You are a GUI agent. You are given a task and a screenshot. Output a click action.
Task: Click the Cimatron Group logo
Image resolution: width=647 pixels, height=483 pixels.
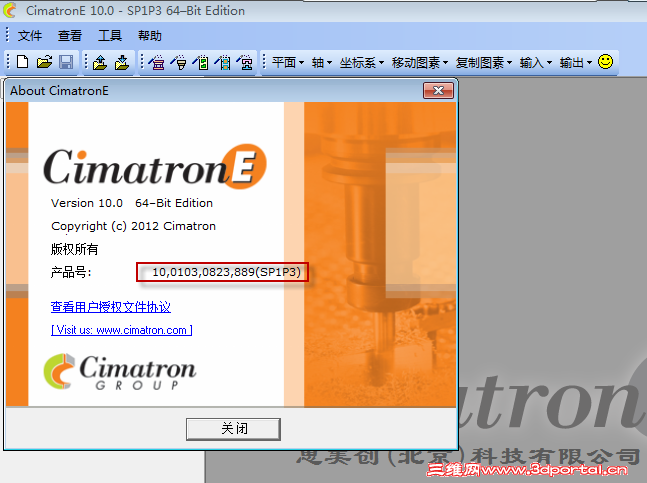click(x=120, y=371)
